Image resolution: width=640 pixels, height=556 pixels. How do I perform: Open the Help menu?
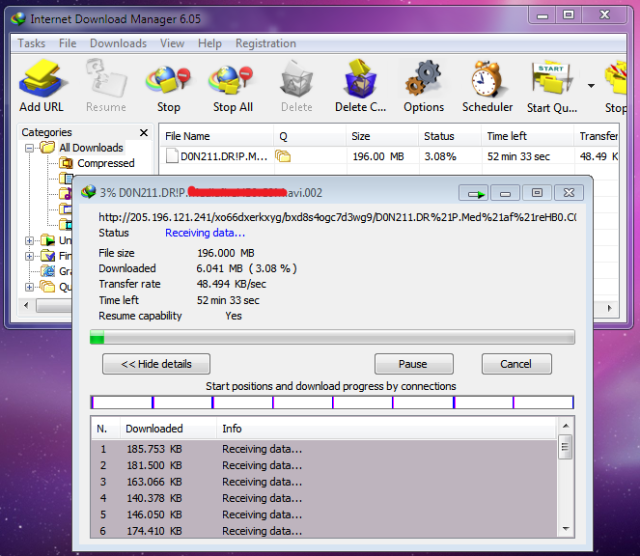click(210, 43)
